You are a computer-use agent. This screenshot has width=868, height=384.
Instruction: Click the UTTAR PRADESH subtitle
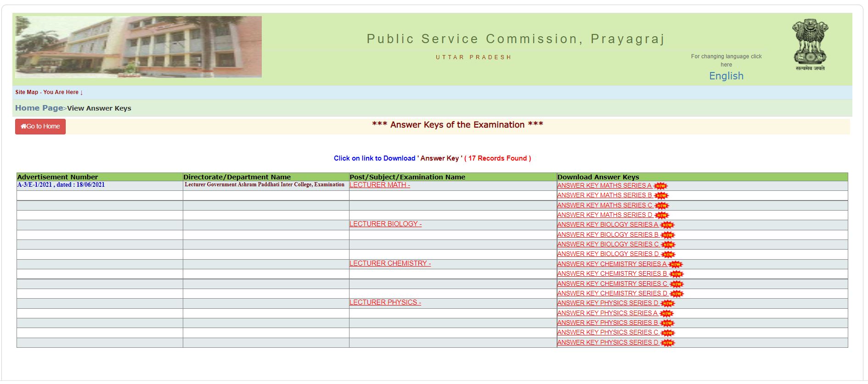click(x=473, y=57)
